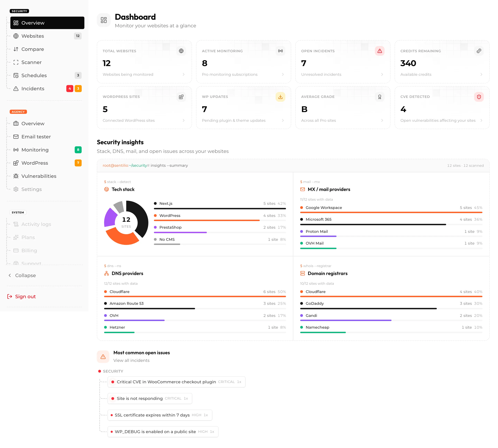Click the Sign out link
This screenshot has height=448, width=498.
[x=25, y=297]
